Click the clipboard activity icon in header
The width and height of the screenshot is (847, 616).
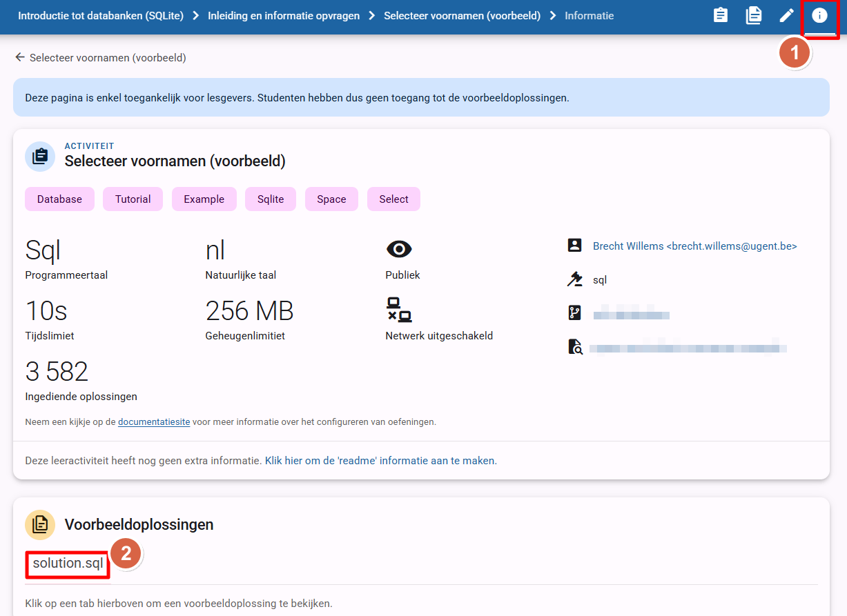click(x=721, y=15)
